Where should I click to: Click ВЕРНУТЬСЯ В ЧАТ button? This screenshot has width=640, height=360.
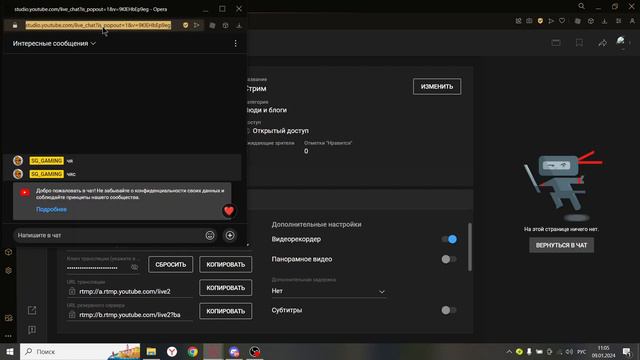point(562,245)
